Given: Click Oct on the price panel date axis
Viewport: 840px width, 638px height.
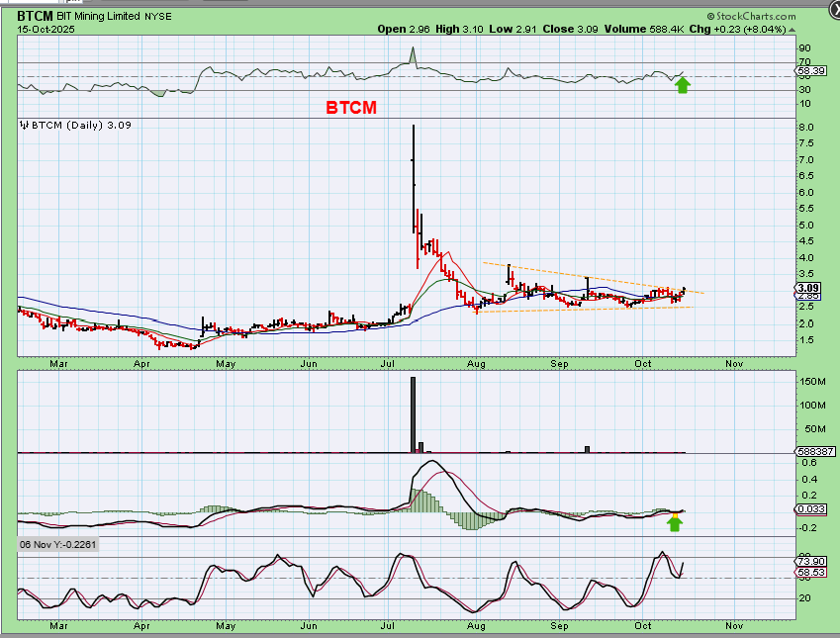Looking at the screenshot, I should click(643, 364).
